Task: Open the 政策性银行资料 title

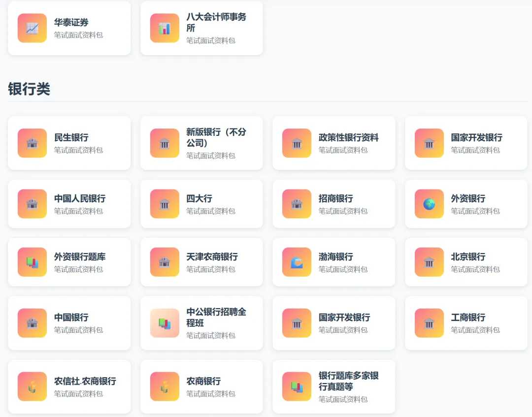Action: point(348,137)
